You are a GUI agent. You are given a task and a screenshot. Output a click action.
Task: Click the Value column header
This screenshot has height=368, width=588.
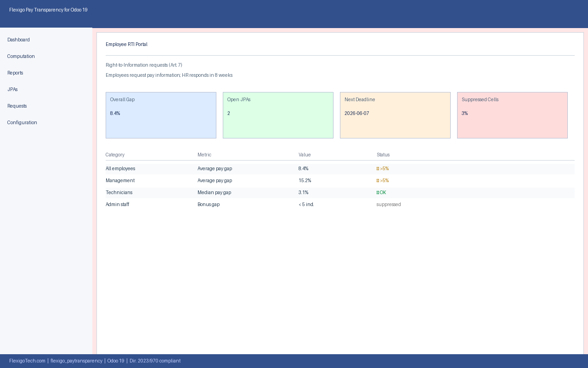pyautogui.click(x=305, y=155)
